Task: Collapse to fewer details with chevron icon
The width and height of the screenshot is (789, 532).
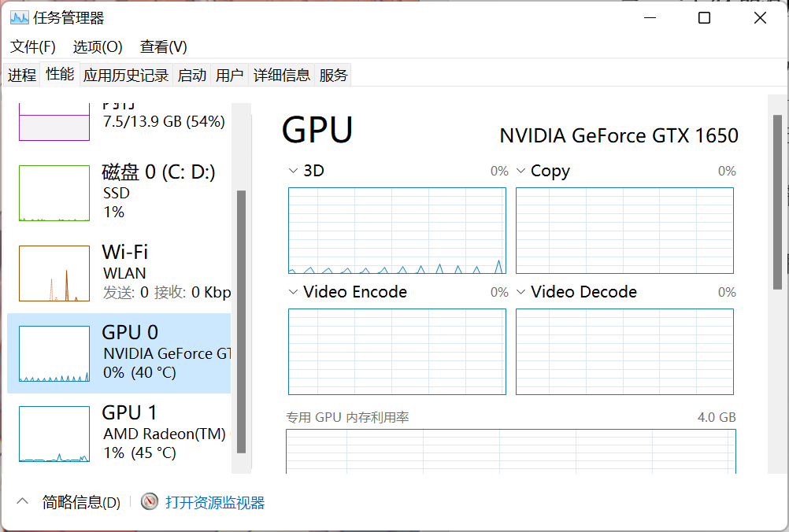Action: [x=23, y=502]
